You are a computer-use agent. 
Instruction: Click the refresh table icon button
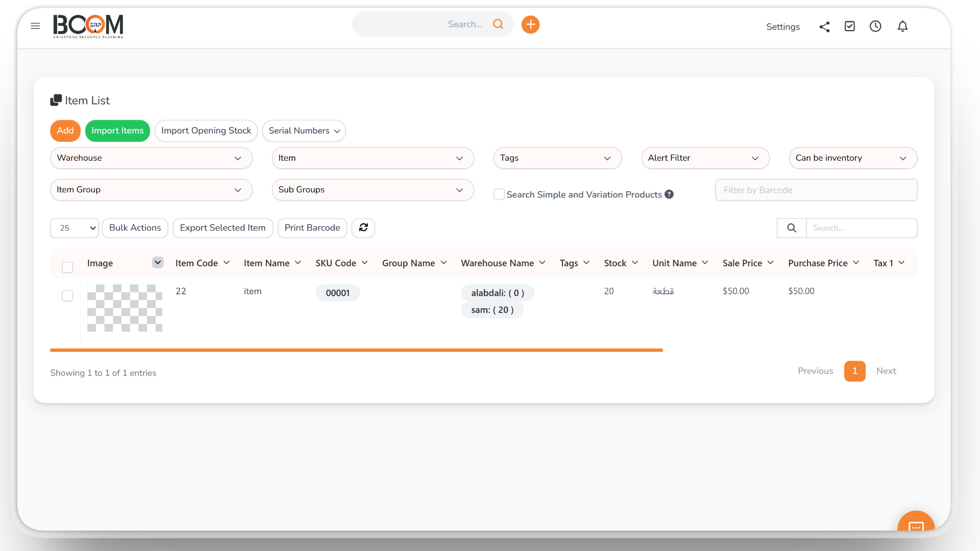pyautogui.click(x=363, y=228)
